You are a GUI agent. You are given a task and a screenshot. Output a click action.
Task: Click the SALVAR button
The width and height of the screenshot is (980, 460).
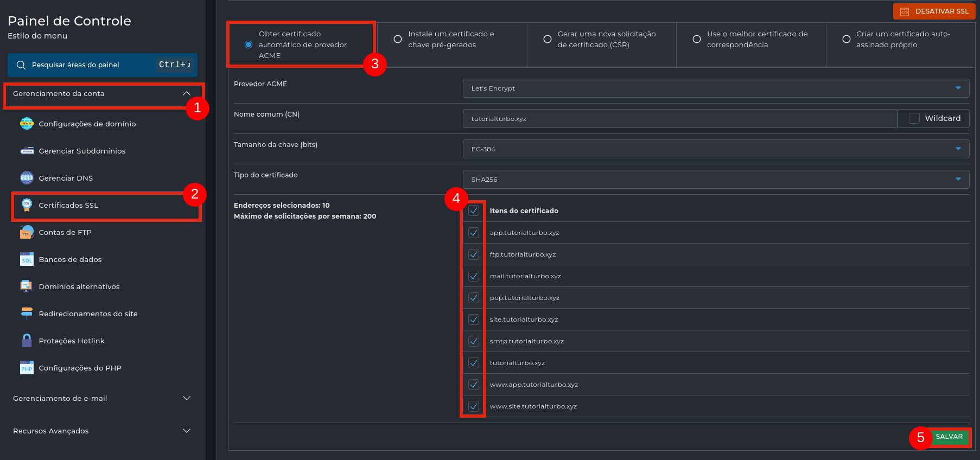(x=949, y=437)
